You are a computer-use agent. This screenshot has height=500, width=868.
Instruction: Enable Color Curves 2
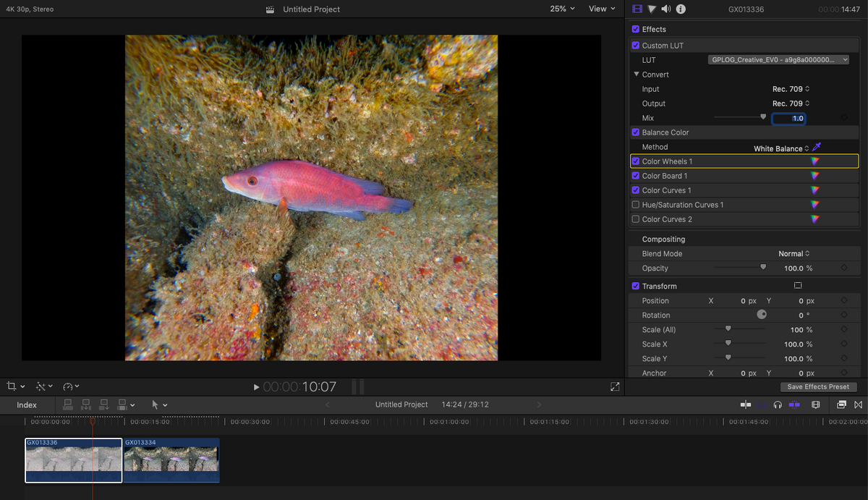click(x=635, y=219)
